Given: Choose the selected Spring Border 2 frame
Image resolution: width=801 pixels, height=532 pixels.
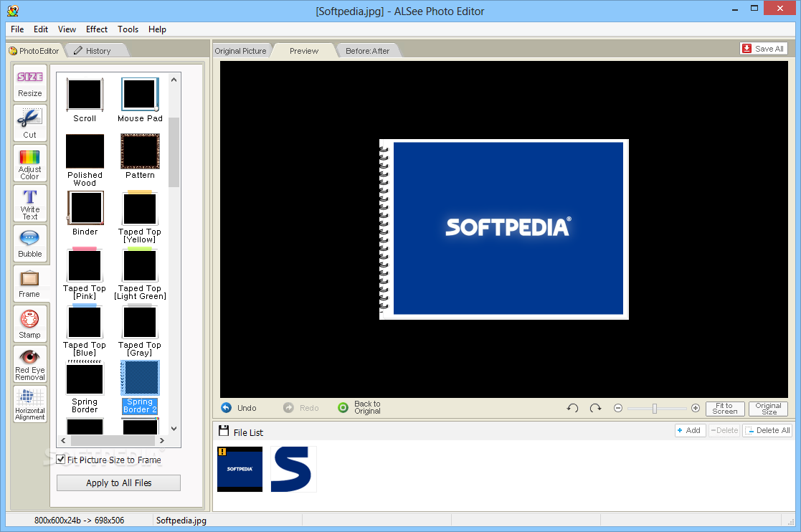Looking at the screenshot, I should [140, 386].
